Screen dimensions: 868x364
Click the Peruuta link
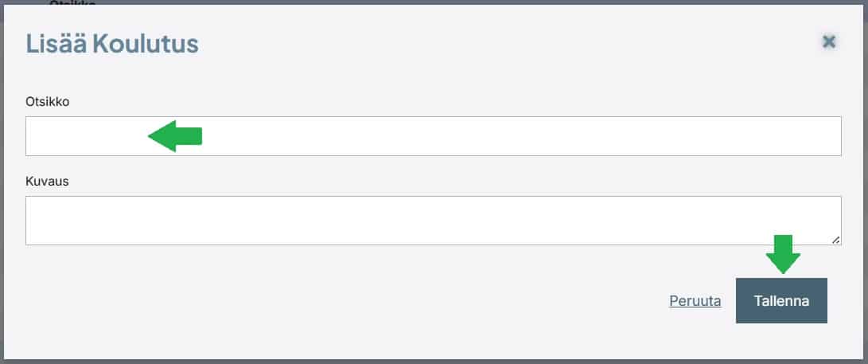[695, 301]
